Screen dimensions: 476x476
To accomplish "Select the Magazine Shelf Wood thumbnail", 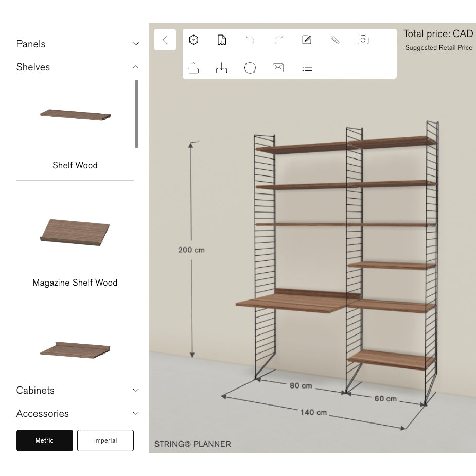I will click(x=75, y=232).
